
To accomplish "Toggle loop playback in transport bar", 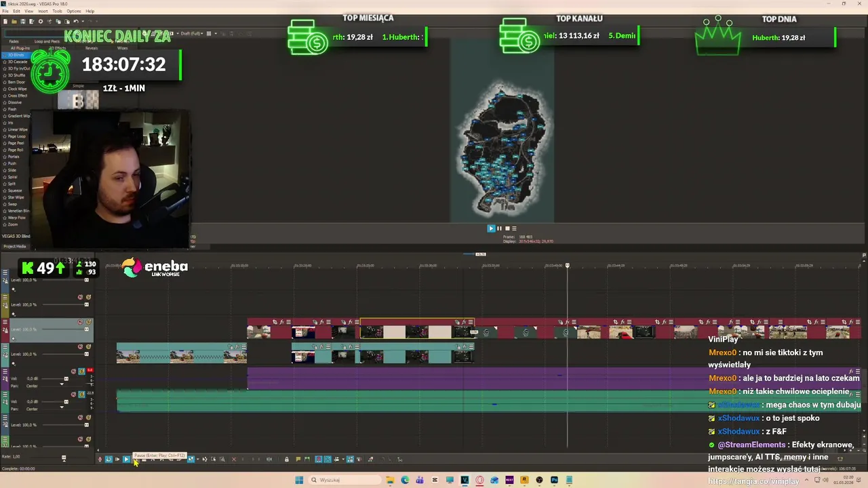I will 108,460.
